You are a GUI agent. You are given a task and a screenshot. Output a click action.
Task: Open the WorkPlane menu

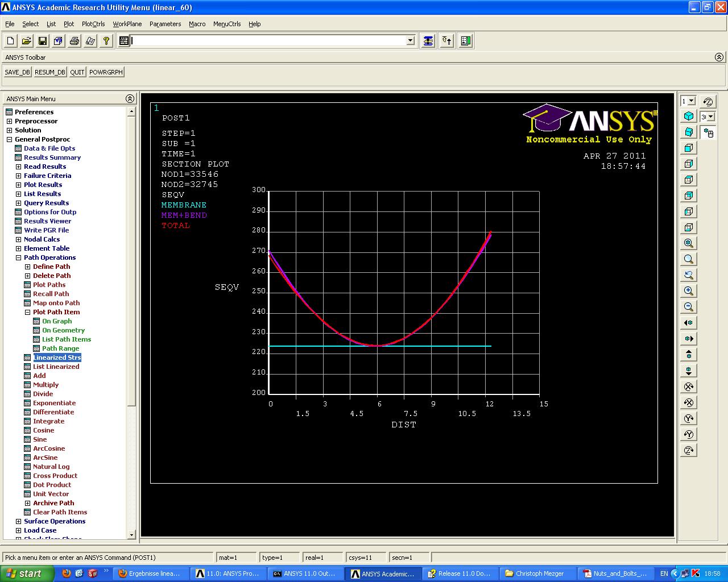[127, 24]
